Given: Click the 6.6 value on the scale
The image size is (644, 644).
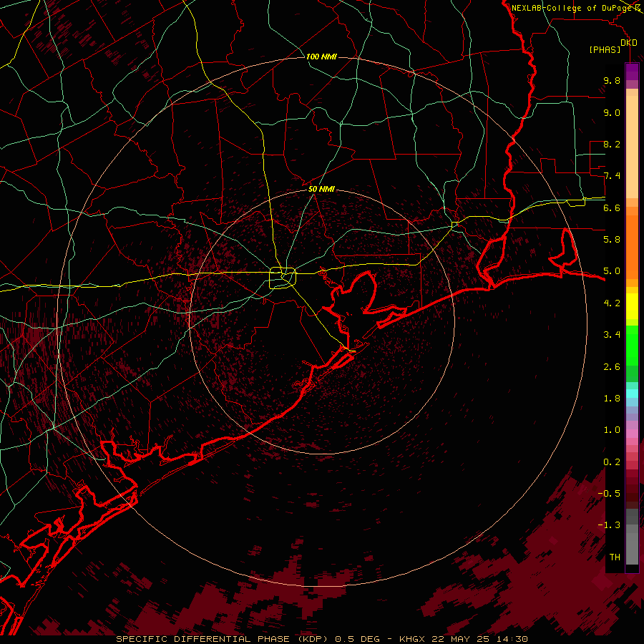Looking at the screenshot, I should [x=612, y=208].
